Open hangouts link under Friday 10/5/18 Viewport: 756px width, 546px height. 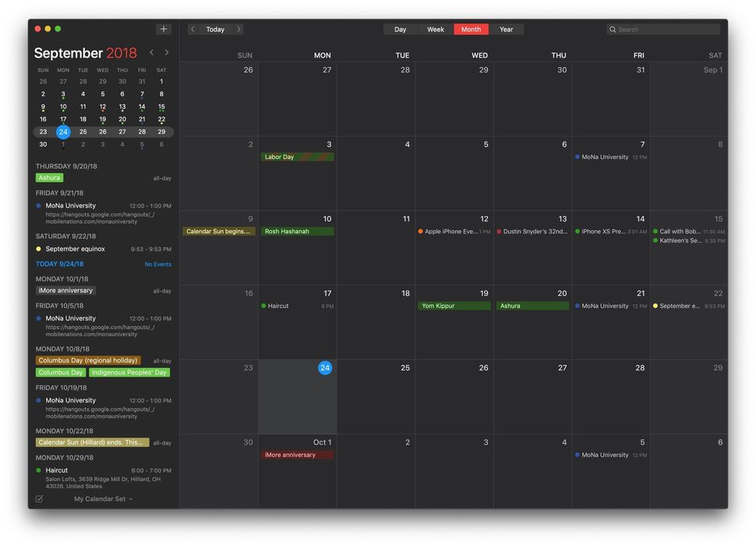(x=100, y=331)
